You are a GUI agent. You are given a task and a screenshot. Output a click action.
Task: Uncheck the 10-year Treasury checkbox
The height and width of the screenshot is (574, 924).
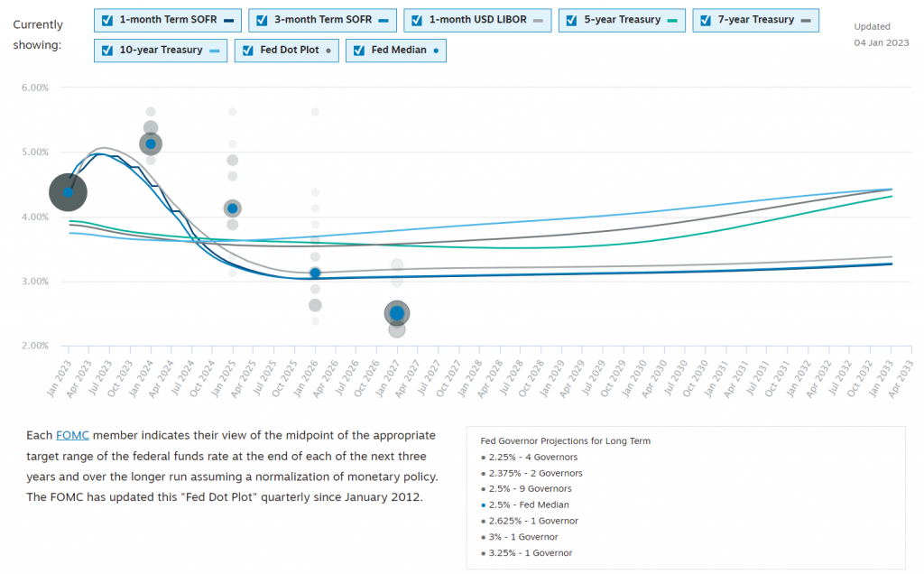(x=108, y=51)
